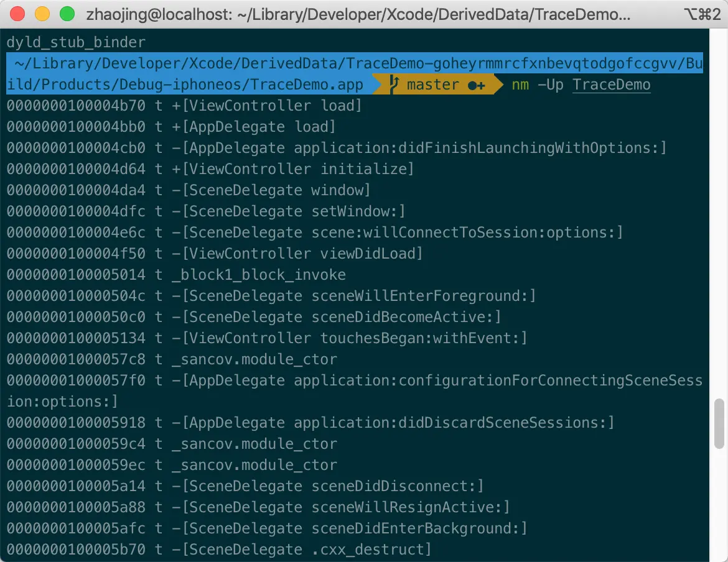Click the _block1_block_invoke symbol
The height and width of the screenshot is (562, 728).
(259, 275)
